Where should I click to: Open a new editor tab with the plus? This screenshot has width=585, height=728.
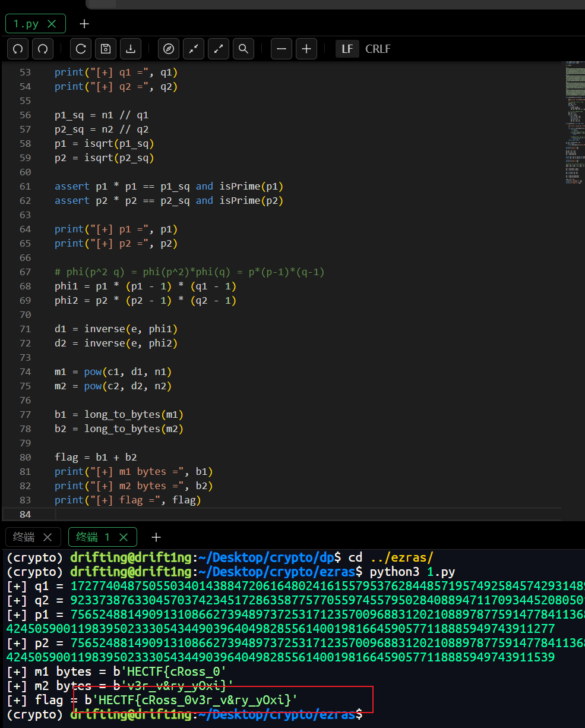coord(84,24)
